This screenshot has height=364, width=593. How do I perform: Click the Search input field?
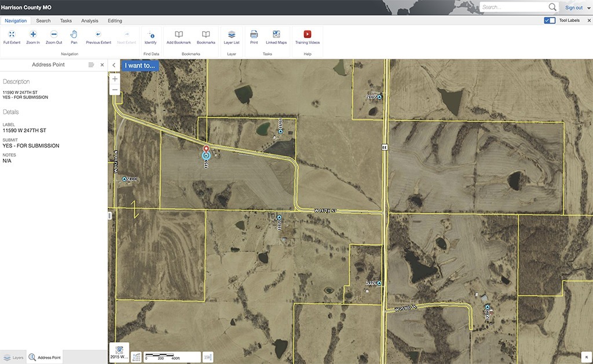point(515,7)
